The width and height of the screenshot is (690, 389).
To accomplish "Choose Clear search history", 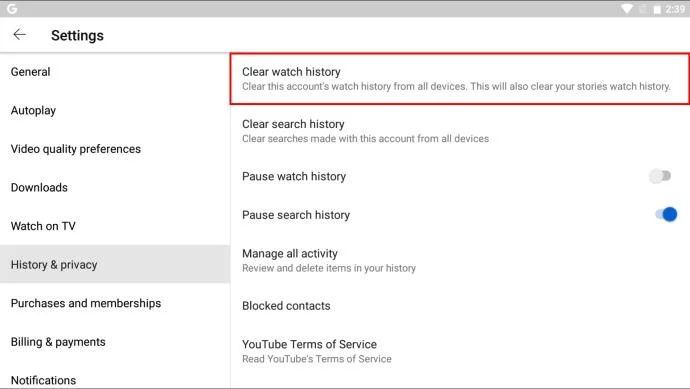I will [460, 131].
